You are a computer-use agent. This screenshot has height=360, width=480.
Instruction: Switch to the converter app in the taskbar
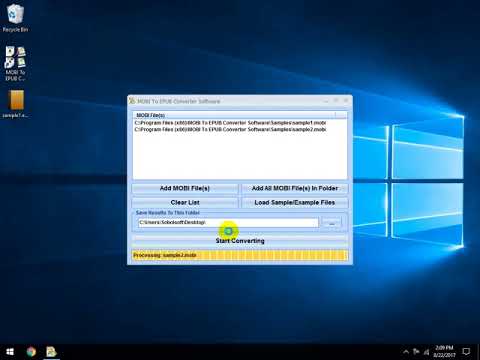tap(51, 352)
